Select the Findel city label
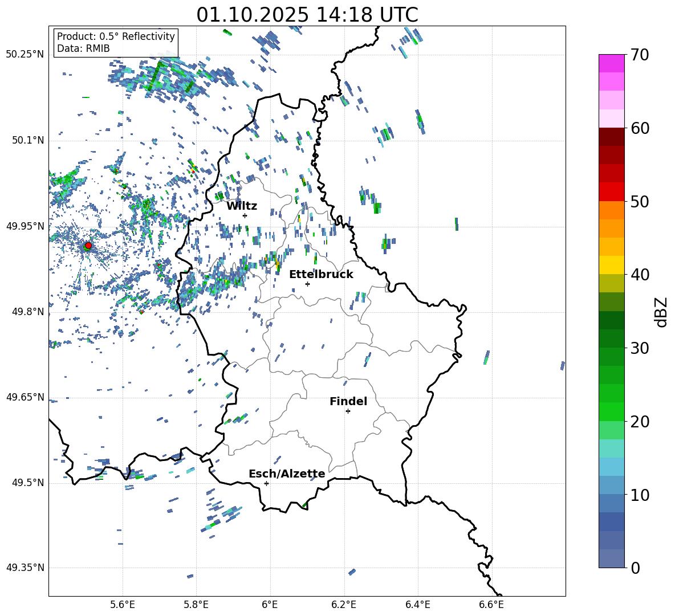Image resolution: width=675 pixels, height=616 pixels. point(348,401)
